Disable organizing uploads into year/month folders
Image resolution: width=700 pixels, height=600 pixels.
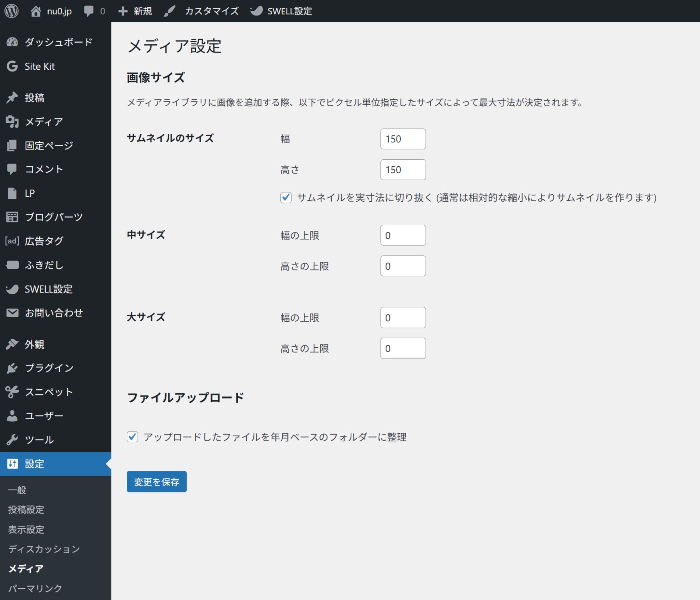click(x=132, y=437)
